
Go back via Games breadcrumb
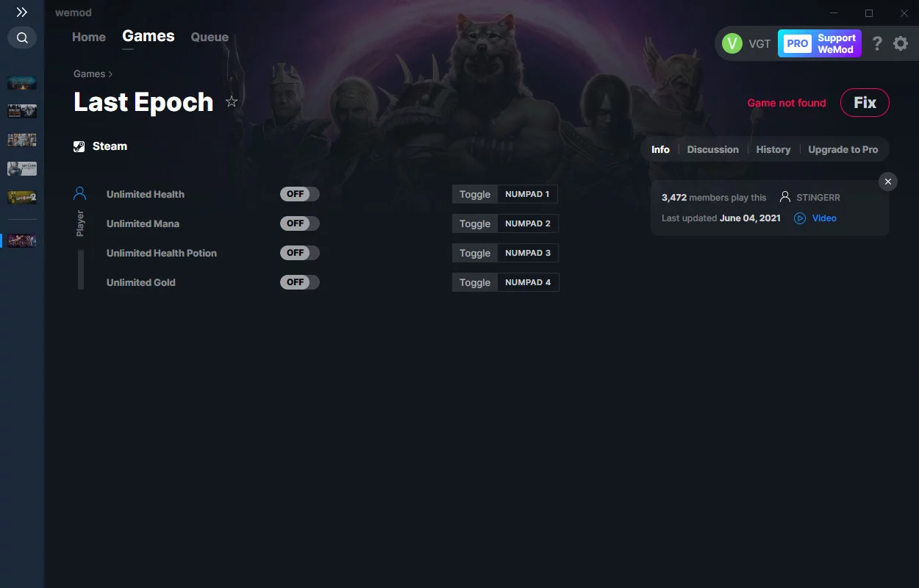coord(89,73)
